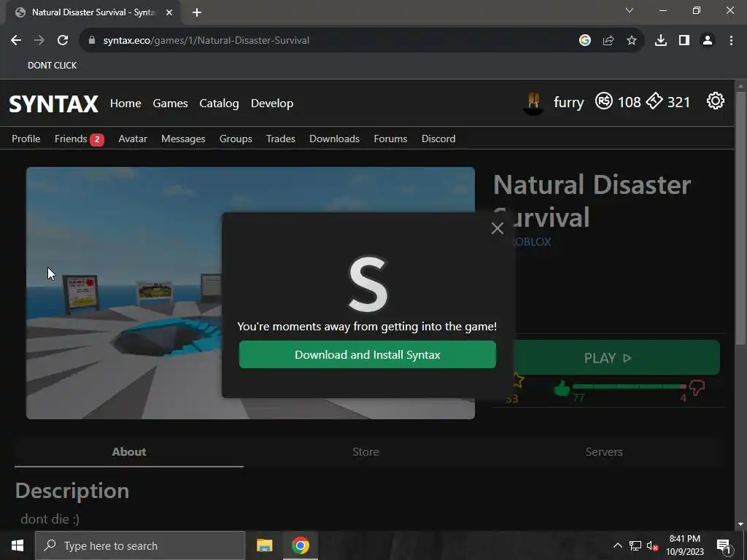
Task: Open Downloads page
Action: [x=334, y=139]
